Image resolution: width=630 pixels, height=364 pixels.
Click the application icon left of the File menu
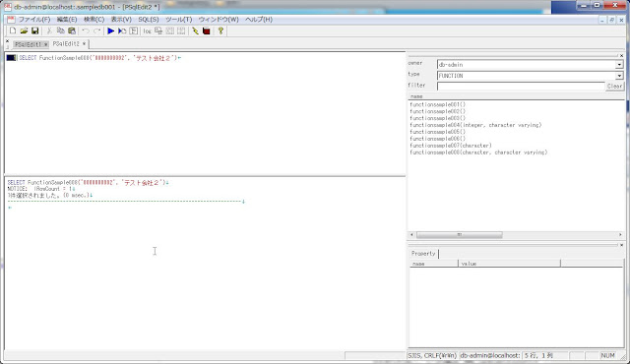pos(11,20)
